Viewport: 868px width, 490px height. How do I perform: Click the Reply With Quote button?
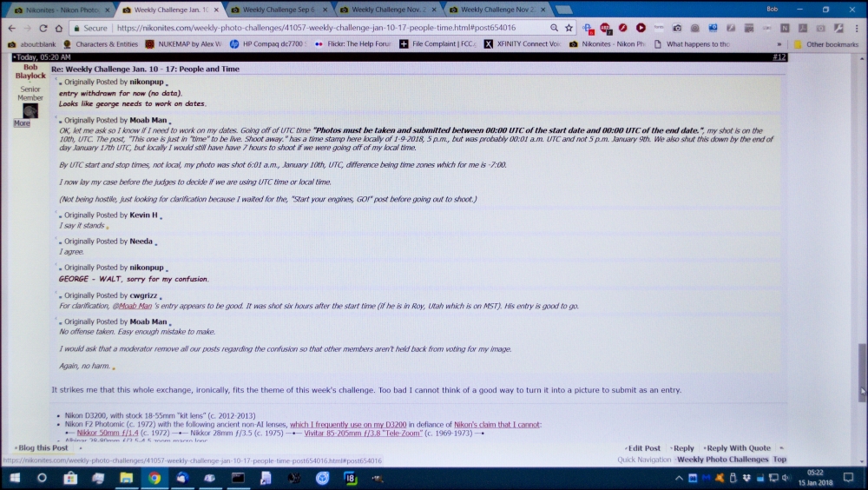pyautogui.click(x=738, y=448)
